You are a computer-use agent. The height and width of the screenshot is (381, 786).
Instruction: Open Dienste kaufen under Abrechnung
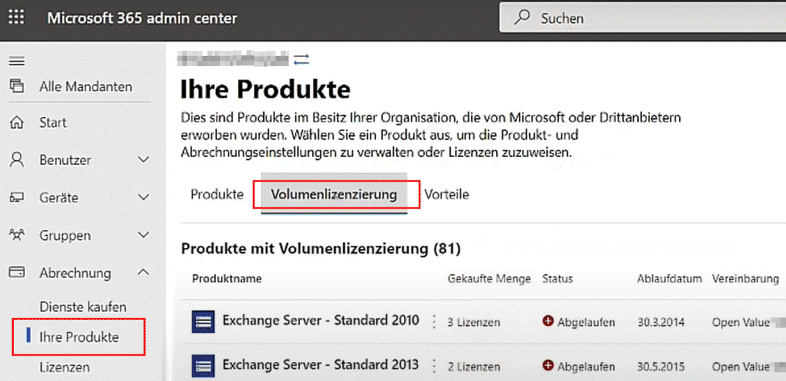click(x=83, y=307)
